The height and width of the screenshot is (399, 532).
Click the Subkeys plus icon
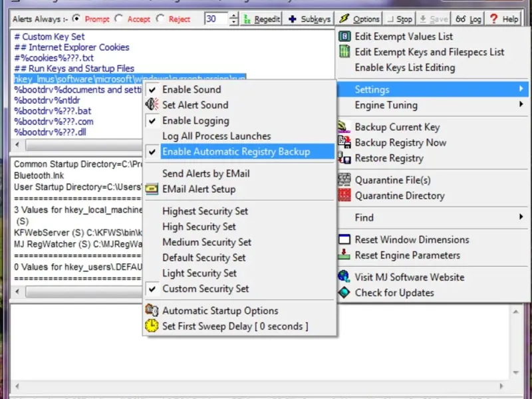point(293,19)
